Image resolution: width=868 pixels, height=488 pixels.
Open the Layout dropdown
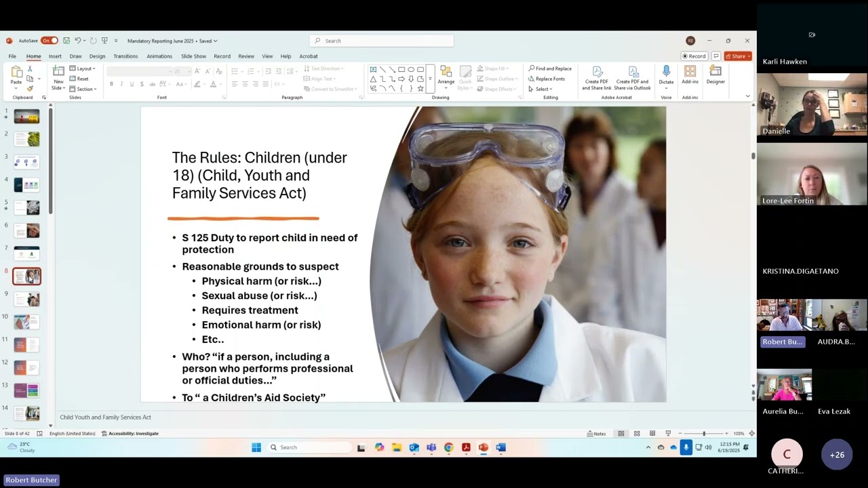click(83, 68)
